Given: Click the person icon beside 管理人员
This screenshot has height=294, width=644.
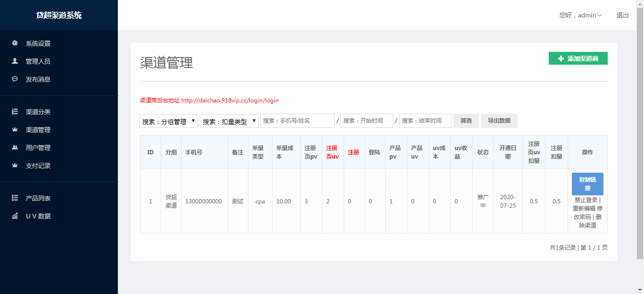Looking at the screenshot, I should click(15, 61).
